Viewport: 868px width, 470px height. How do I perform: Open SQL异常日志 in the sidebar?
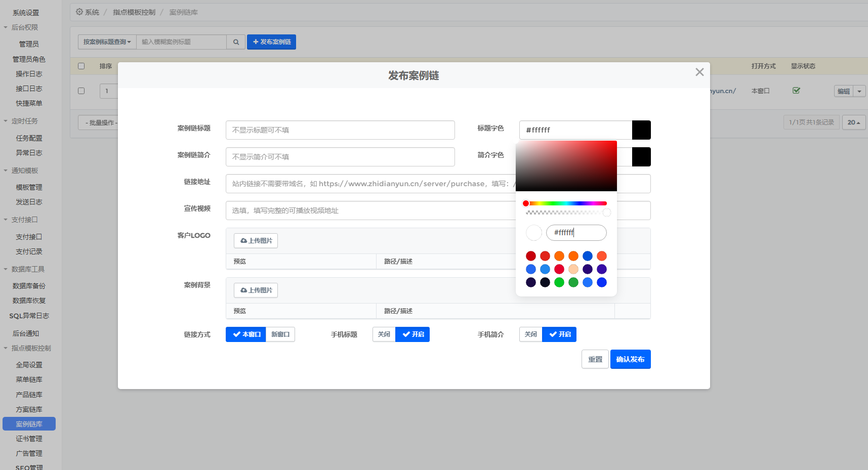click(x=29, y=316)
